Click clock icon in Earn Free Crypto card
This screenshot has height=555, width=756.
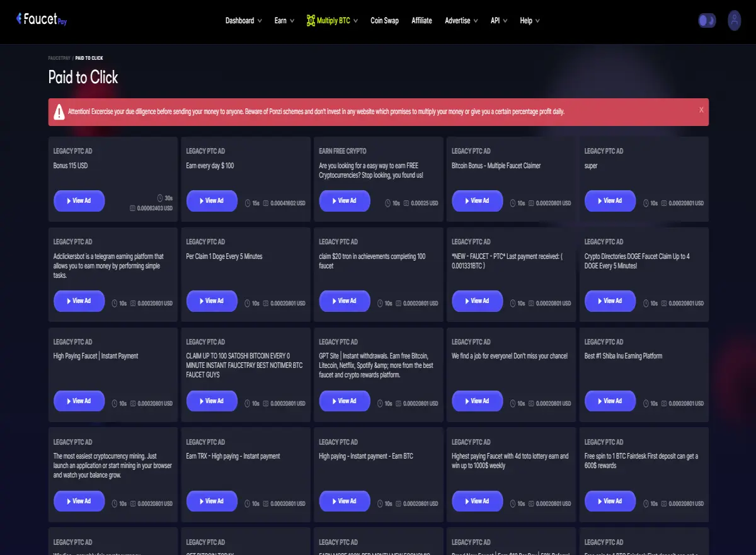(x=388, y=203)
